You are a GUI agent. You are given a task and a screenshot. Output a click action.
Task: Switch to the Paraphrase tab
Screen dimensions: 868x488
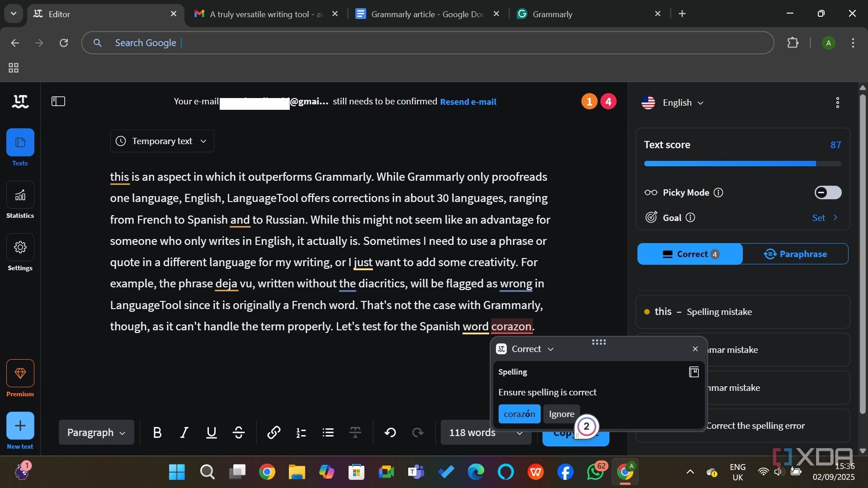795,254
